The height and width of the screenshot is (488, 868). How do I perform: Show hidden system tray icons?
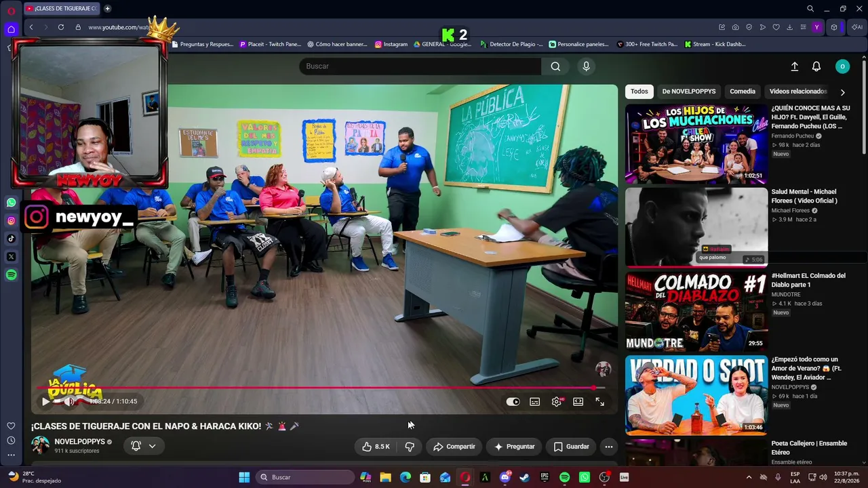point(749,477)
